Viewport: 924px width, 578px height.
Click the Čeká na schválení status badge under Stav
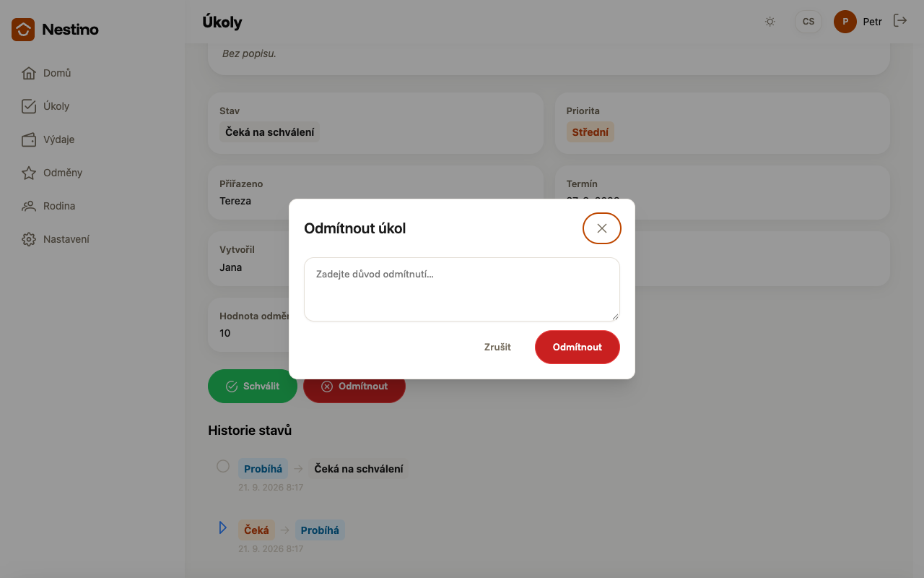[269, 132]
